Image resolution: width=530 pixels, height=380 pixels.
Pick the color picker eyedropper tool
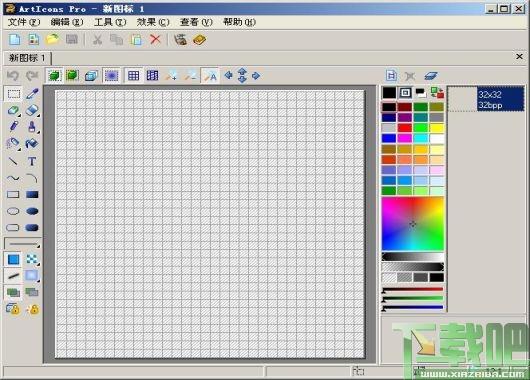32,94
